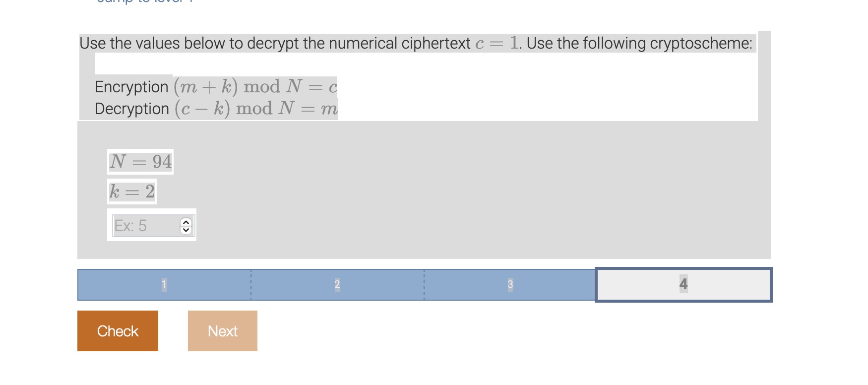Click the spinner control beside the answer box
The width and height of the screenshot is (868, 385).
185,225
